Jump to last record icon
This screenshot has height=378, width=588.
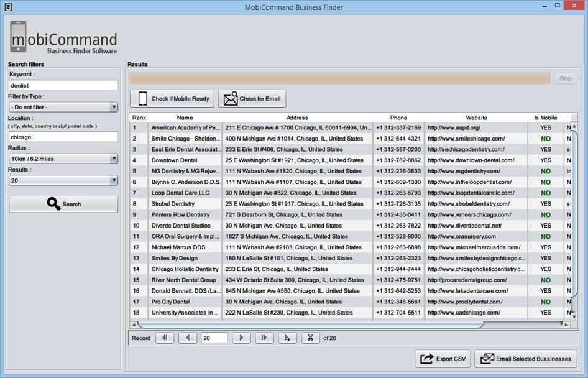(x=264, y=338)
